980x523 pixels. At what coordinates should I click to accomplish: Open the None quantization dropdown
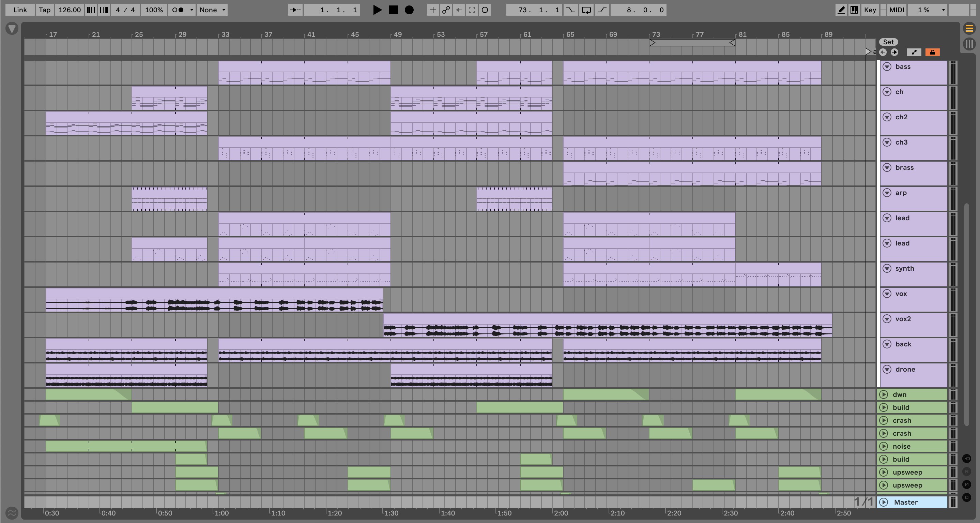tap(212, 10)
